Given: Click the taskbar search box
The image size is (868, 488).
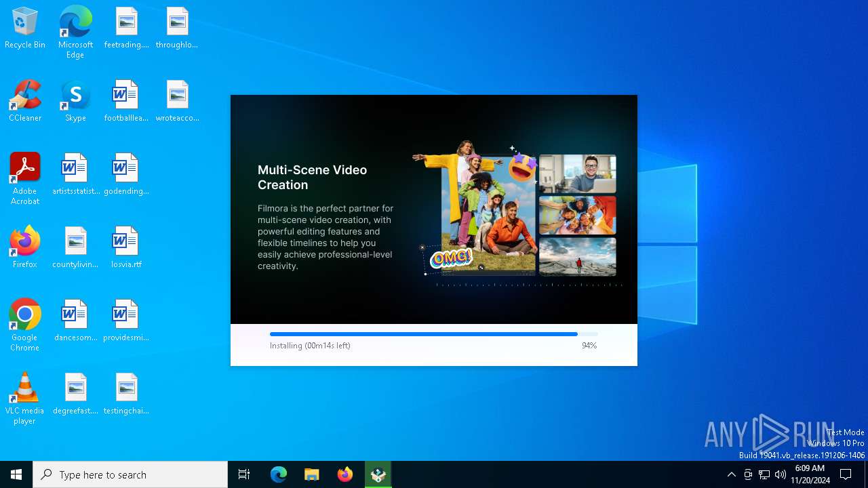Looking at the screenshot, I should [x=130, y=474].
